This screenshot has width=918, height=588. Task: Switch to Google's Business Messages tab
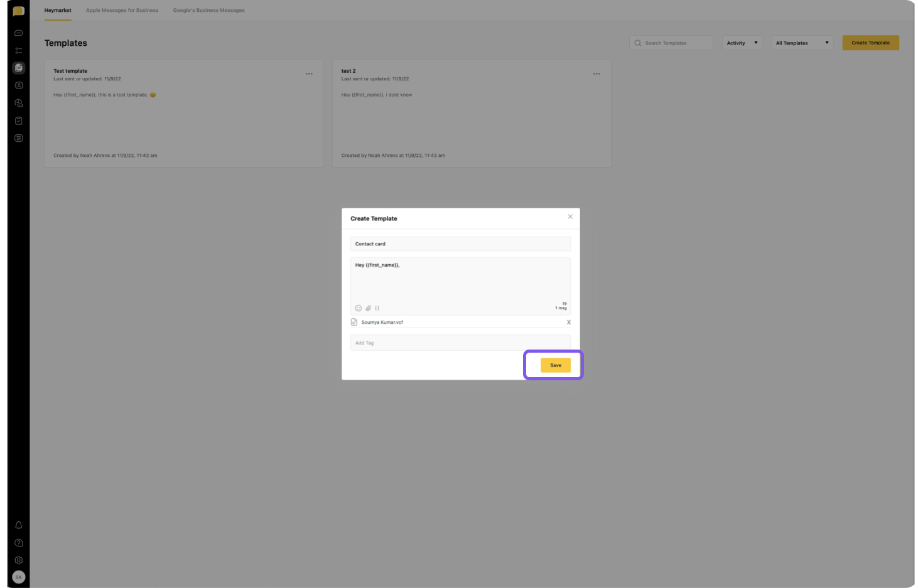pos(208,11)
